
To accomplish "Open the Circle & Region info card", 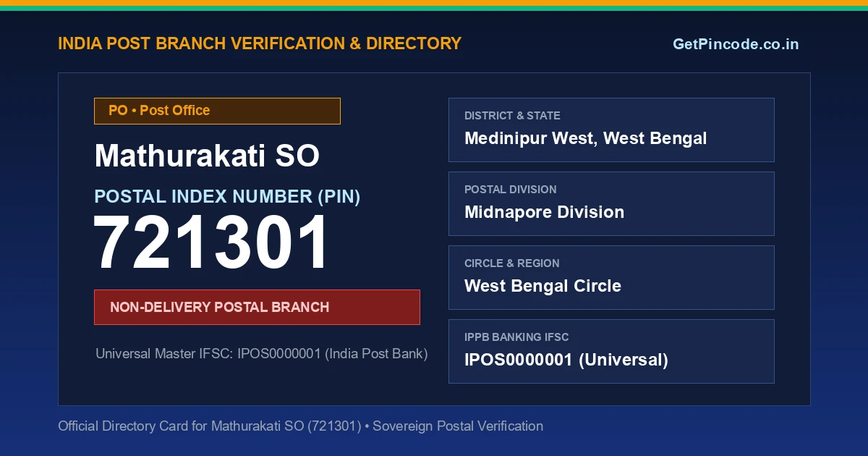I will pyautogui.click(x=611, y=277).
